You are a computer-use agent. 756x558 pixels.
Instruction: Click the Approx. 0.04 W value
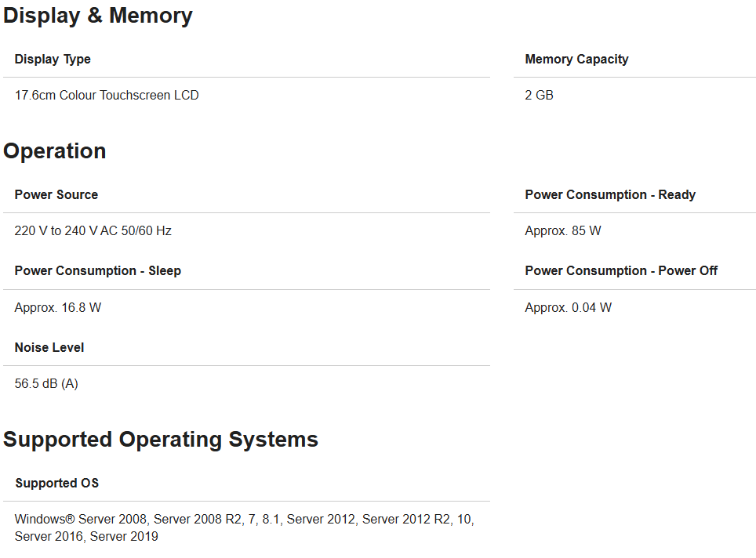pos(568,308)
